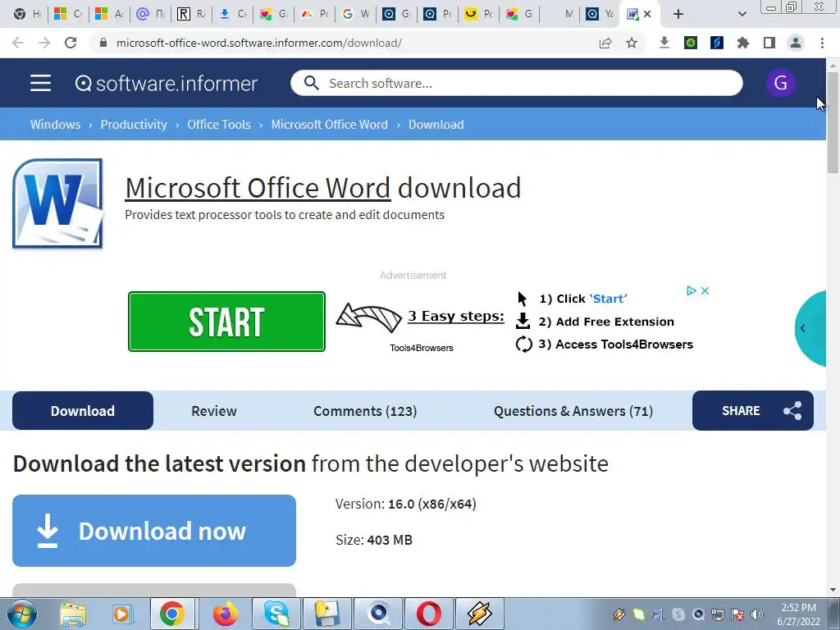Switch to the blue @ icon tab
Screen dimensions: 840x630
[x=150, y=14]
